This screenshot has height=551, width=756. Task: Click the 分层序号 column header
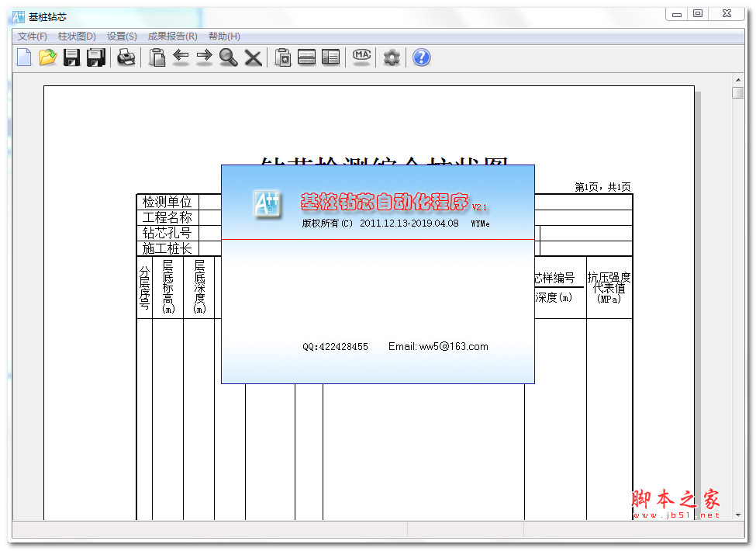pos(144,288)
